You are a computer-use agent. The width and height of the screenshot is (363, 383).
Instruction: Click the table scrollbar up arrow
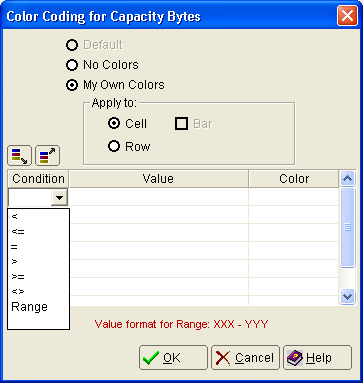point(347,179)
